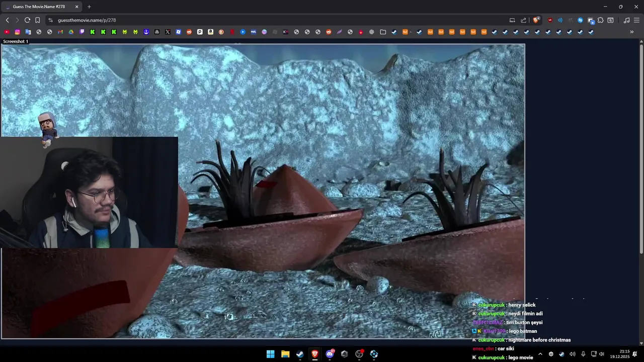644x362 pixels.
Task: Open the Gmail bookmark
Action: click(x=60, y=32)
